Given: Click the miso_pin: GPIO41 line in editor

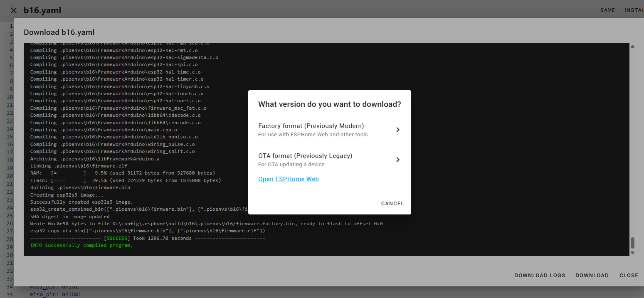Looking at the screenshot, I should (x=56, y=295).
